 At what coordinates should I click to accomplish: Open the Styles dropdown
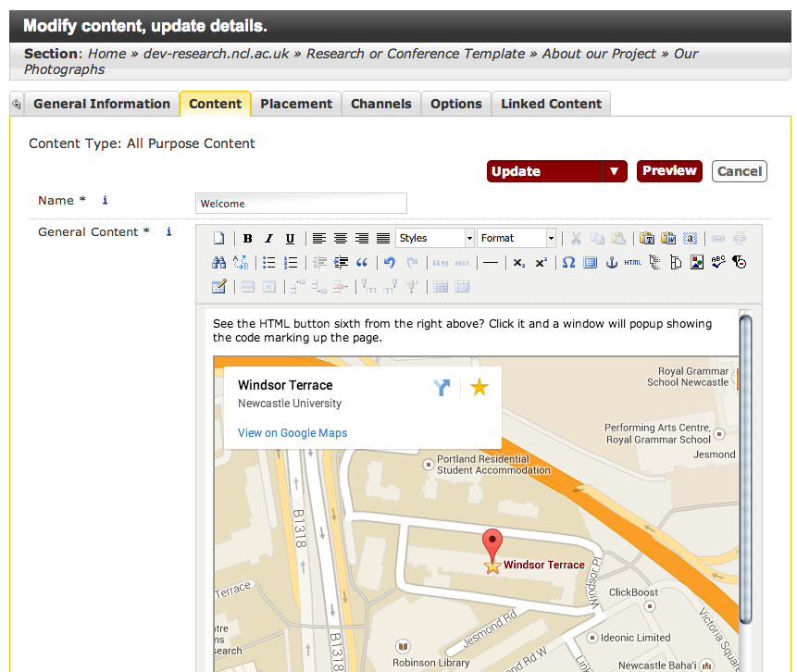click(434, 239)
